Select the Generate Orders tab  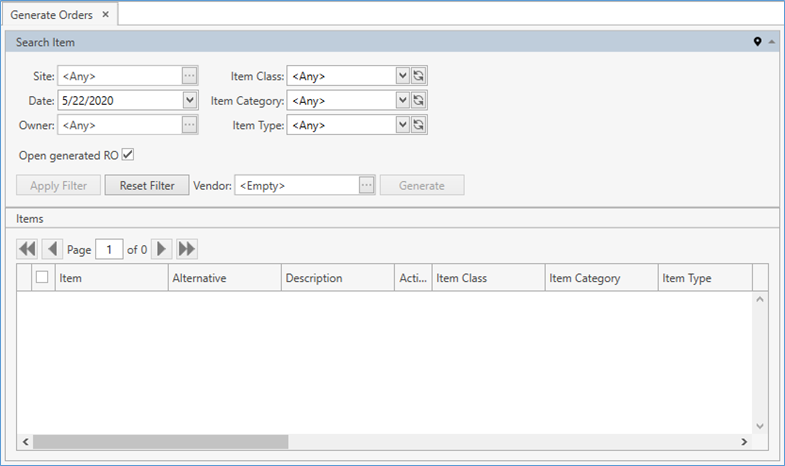(52, 14)
